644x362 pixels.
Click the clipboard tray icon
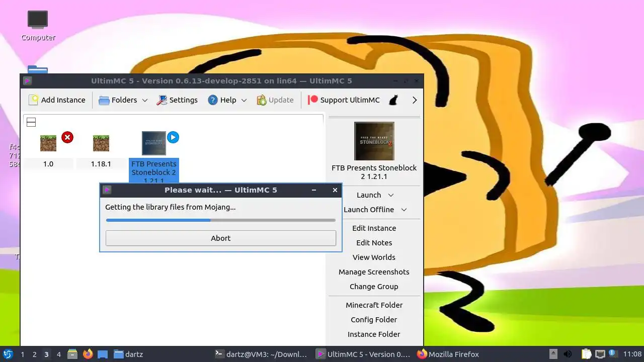tap(586, 354)
